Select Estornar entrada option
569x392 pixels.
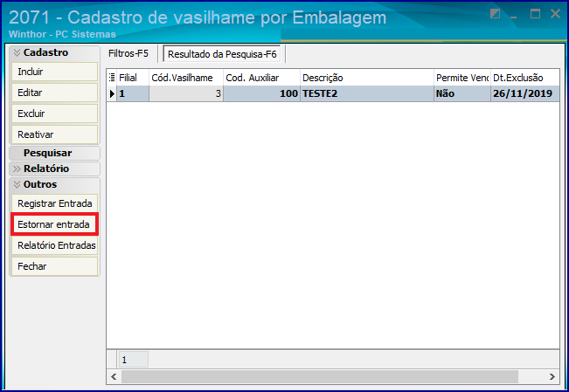(x=54, y=224)
